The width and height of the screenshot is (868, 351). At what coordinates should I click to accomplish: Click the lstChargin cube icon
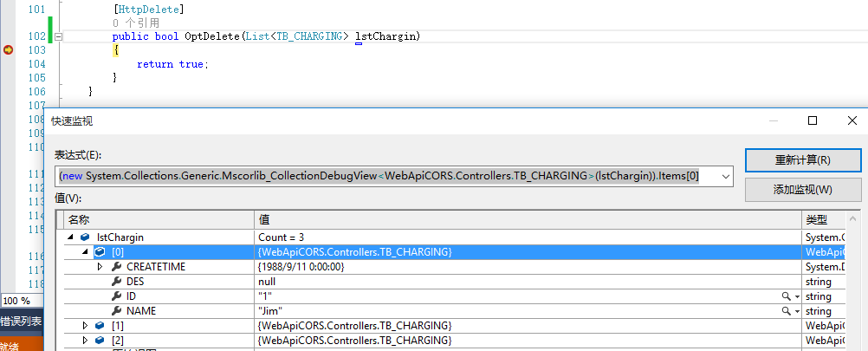tap(85, 237)
